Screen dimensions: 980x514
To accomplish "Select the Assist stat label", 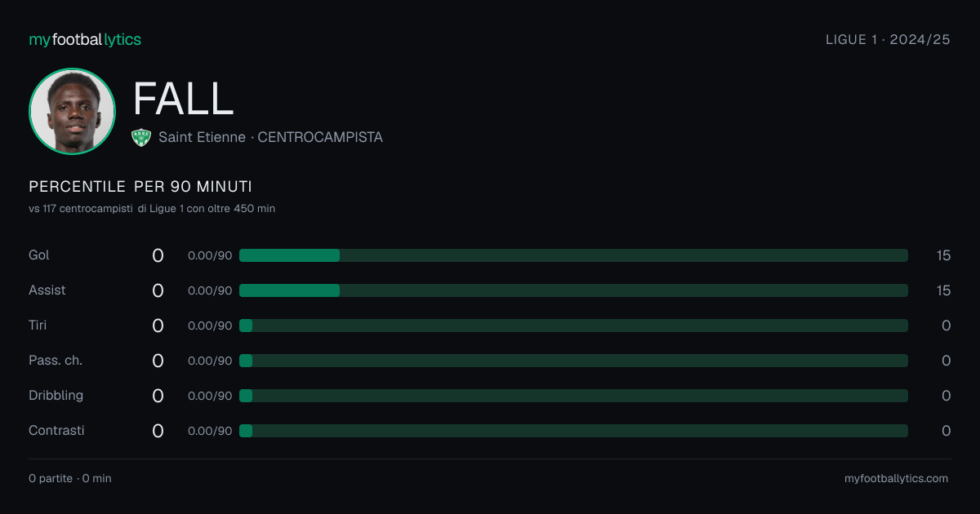I will coord(47,290).
